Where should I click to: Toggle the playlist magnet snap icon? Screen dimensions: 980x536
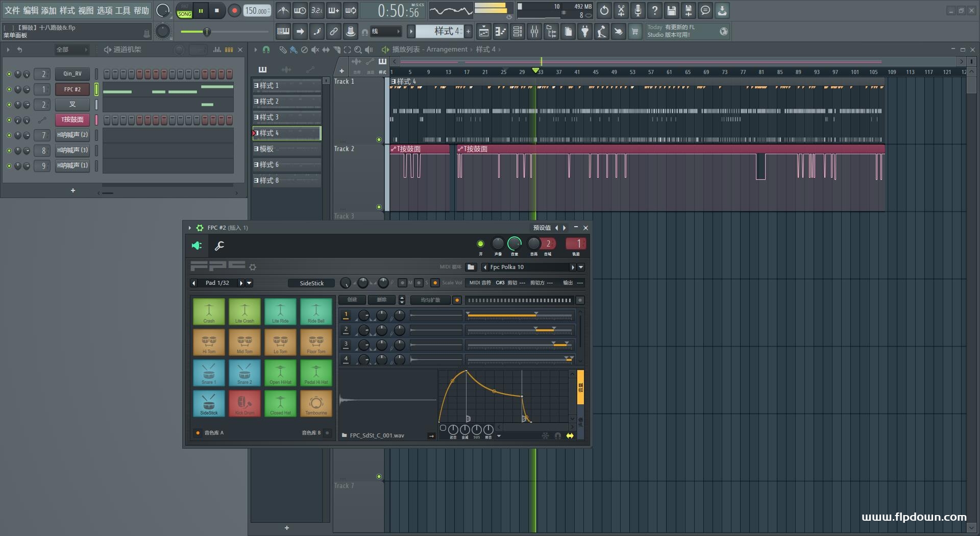(266, 50)
